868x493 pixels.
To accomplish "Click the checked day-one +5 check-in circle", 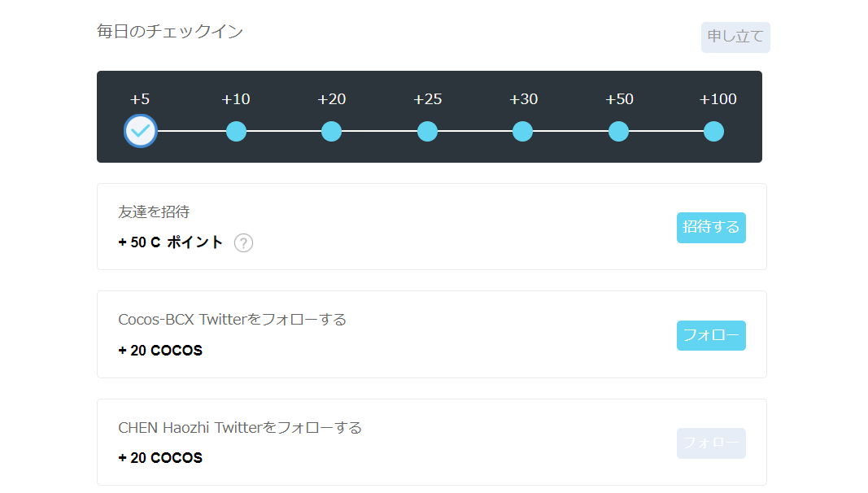I will click(x=141, y=131).
